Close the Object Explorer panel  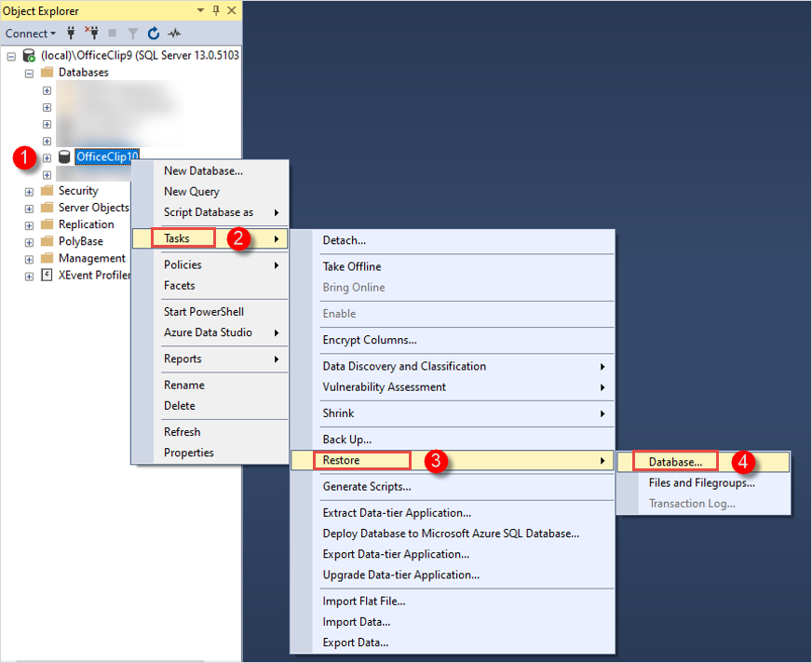(x=232, y=10)
